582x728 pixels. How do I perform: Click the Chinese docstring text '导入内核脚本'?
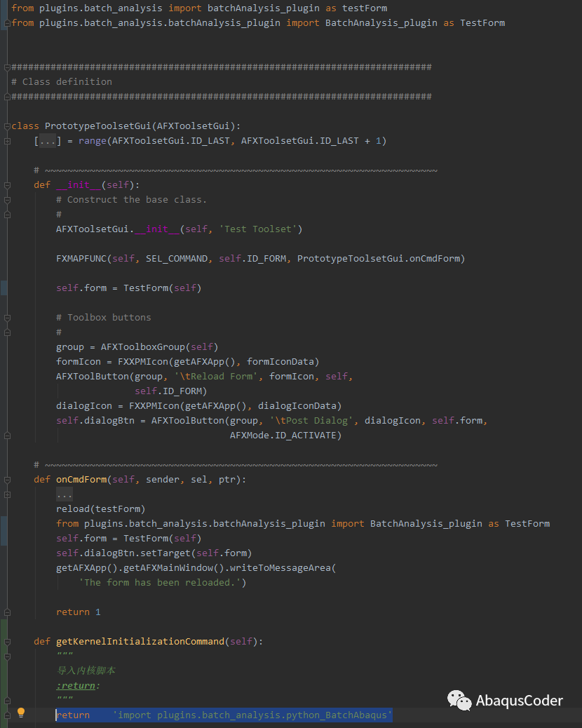pos(86,670)
